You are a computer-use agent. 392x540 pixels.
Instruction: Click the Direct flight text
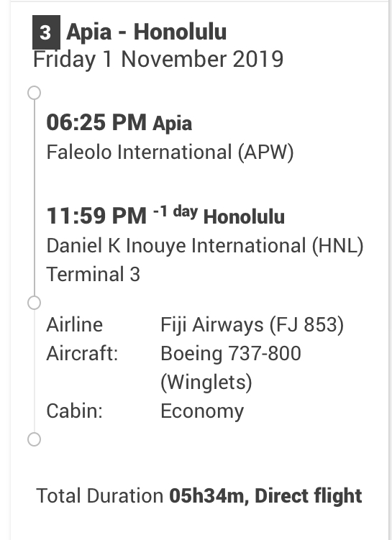pos(309,496)
